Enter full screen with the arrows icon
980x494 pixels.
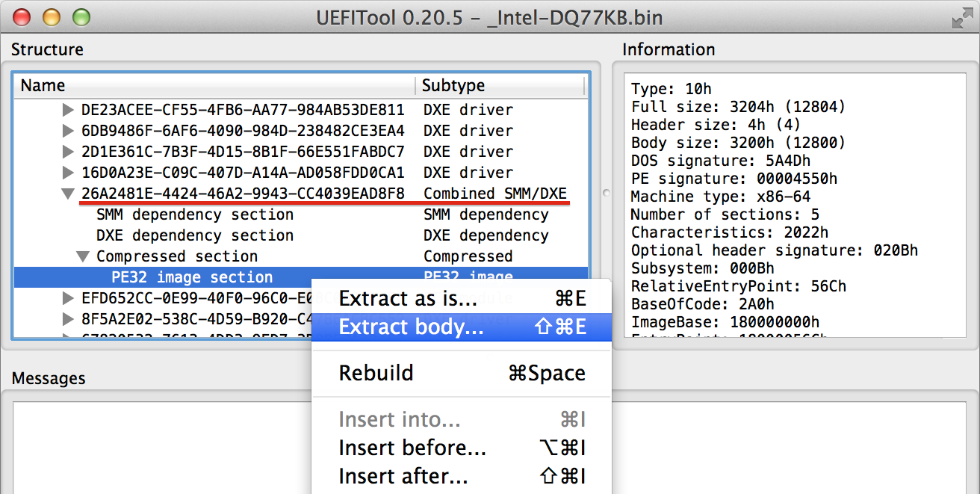(961, 17)
